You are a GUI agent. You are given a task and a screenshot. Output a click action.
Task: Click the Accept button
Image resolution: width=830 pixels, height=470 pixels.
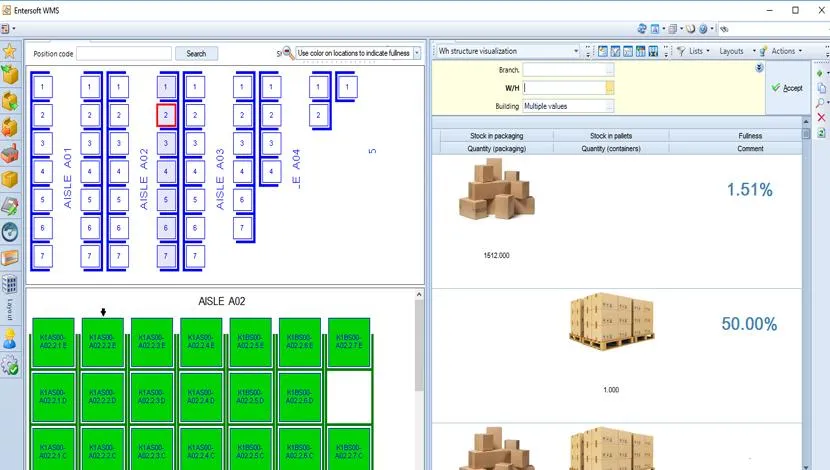787,88
